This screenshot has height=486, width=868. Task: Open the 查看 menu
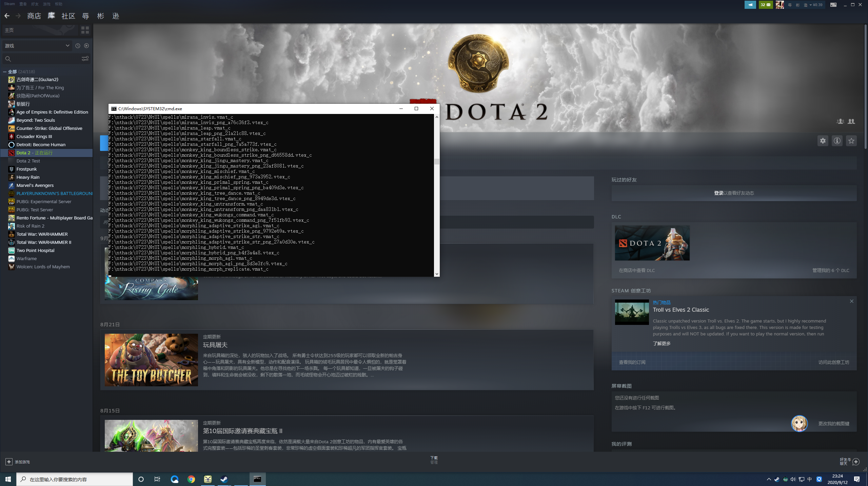tap(23, 4)
